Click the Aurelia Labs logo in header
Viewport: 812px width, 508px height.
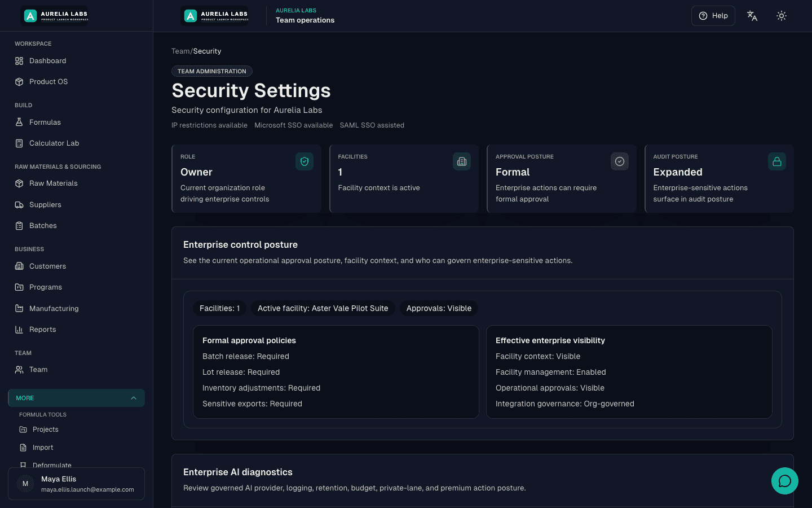(215, 16)
